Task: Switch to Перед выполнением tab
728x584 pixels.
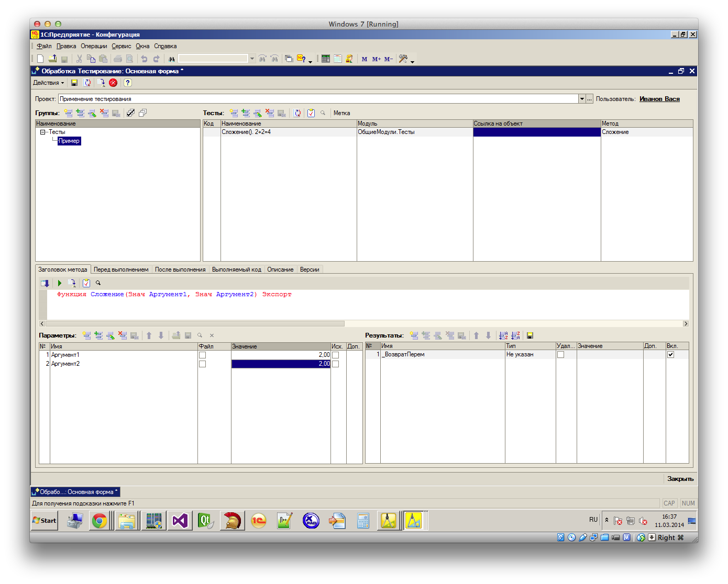Action: [x=121, y=269]
